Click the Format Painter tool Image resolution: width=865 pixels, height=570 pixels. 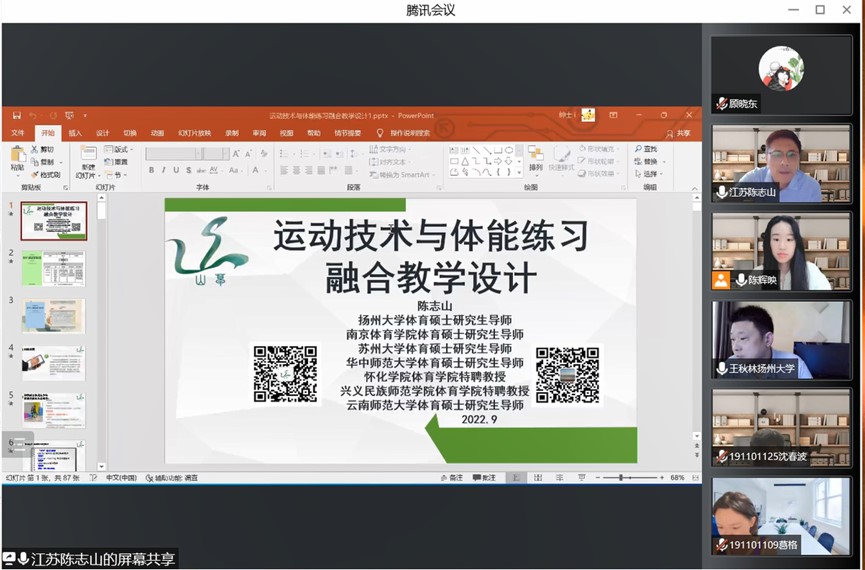(46, 174)
